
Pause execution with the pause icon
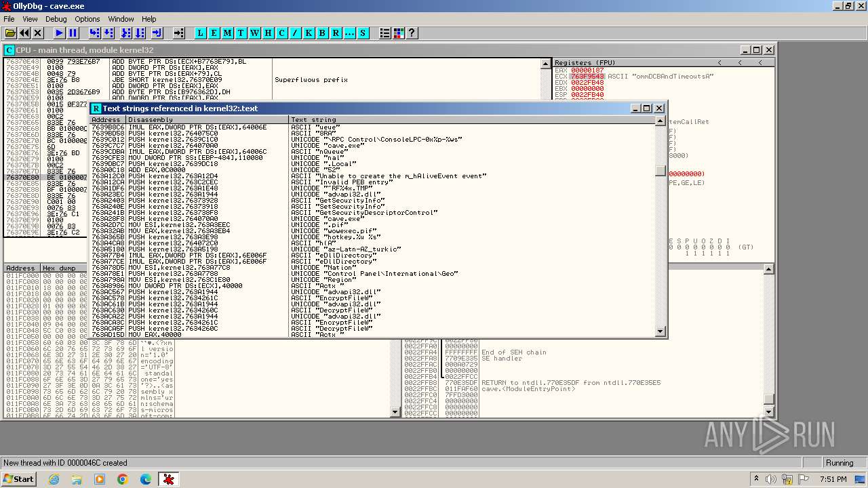pyautogui.click(x=73, y=33)
